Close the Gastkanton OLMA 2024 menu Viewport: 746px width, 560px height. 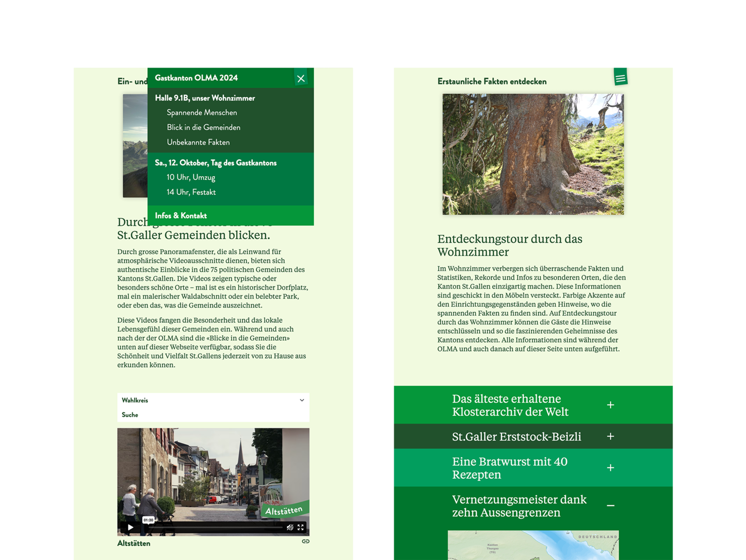coord(301,78)
